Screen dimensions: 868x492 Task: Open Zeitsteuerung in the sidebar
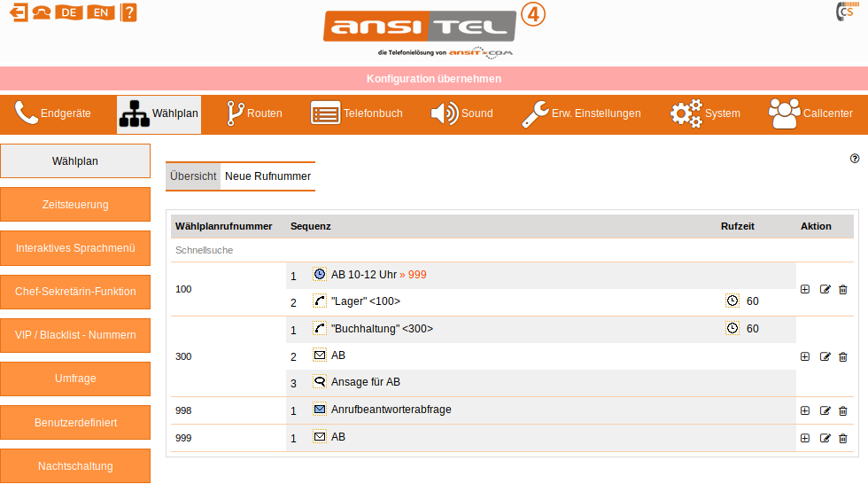pos(75,205)
